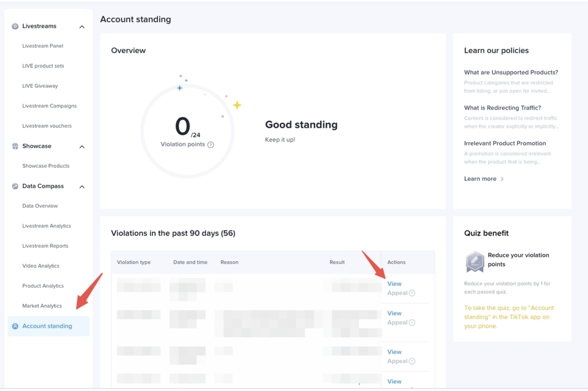This screenshot has height=391, width=588.
Task: Click the Violation points help question icon
Action: [x=211, y=145]
